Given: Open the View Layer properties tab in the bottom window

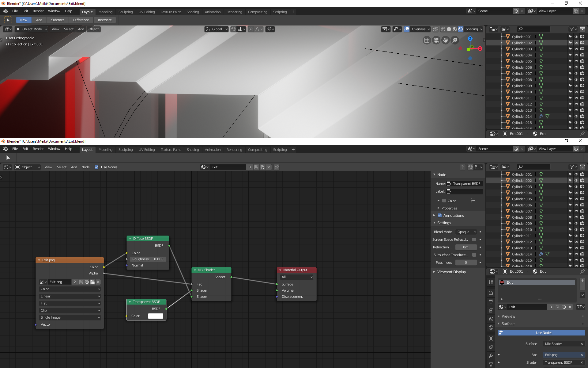Looking at the screenshot, I should pos(491,310).
